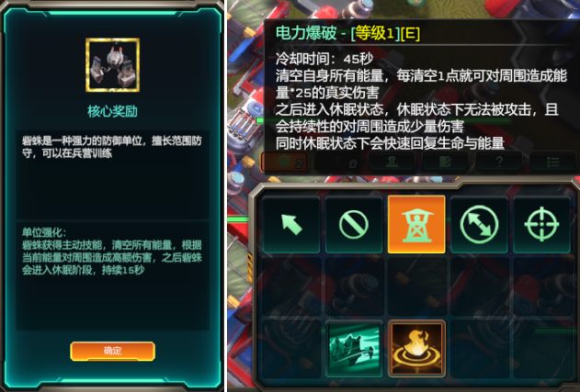The image size is (580, 392).
Task: Select the move arrow command
Action: pyautogui.click(x=291, y=224)
